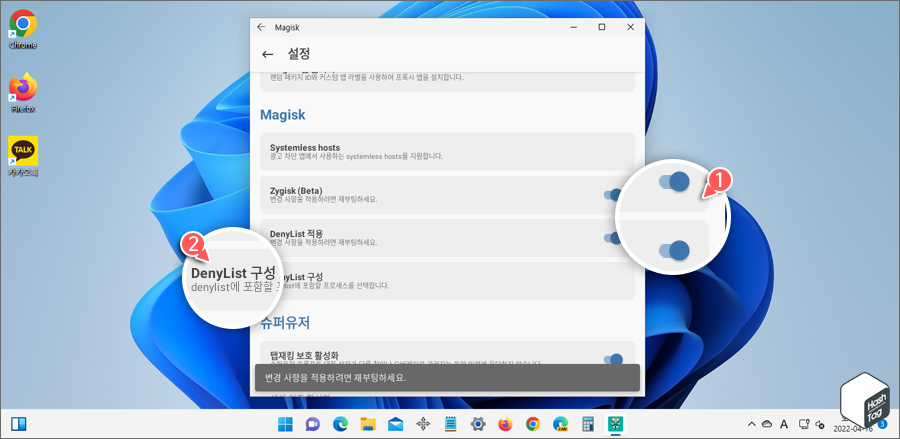
Task: Open the Systemless hosts setting
Action: (447, 151)
